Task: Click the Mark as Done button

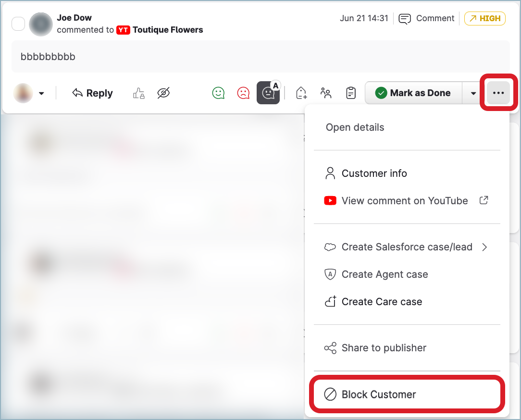Action: 413,93
